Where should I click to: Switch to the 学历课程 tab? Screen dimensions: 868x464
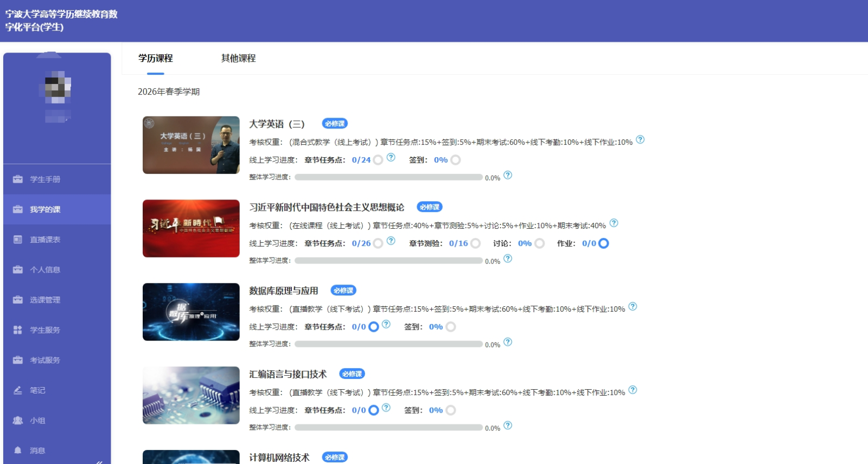(156, 59)
